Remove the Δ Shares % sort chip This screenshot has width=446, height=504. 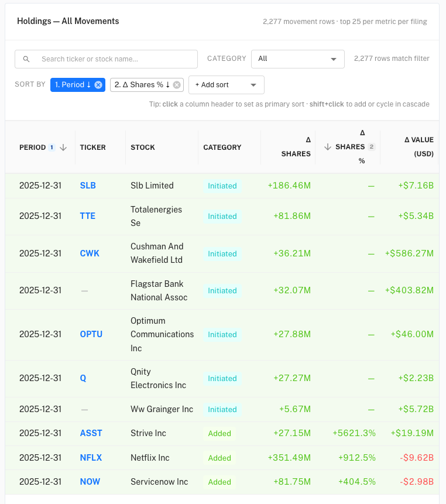[x=177, y=85]
